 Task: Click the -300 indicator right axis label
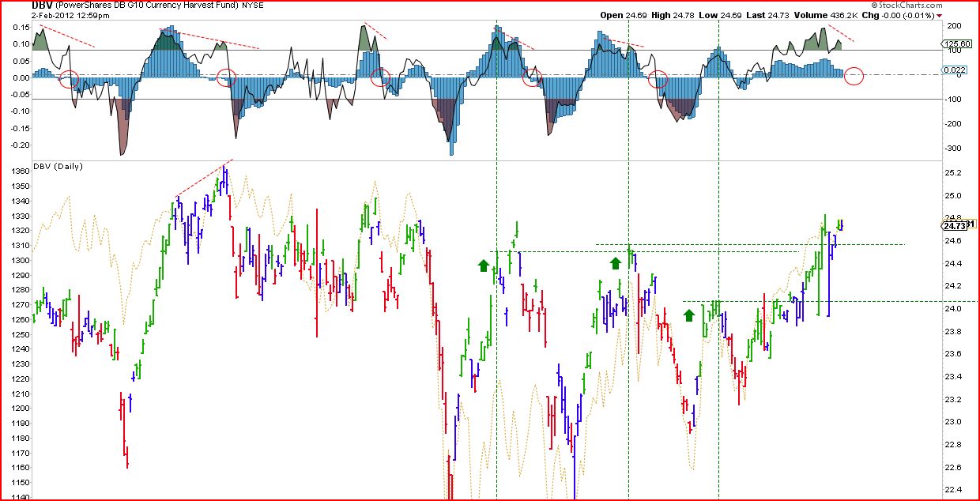955,149
